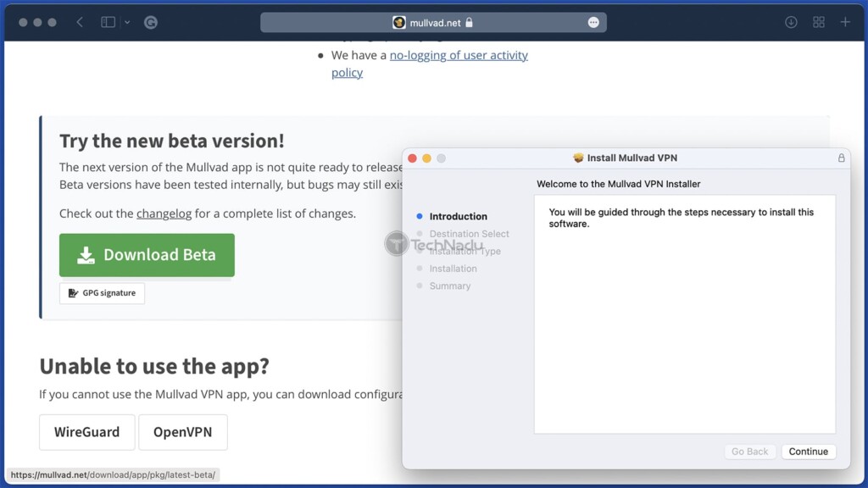Click the installer package icon in title bar
The height and width of the screenshot is (488, 868).
coord(578,158)
